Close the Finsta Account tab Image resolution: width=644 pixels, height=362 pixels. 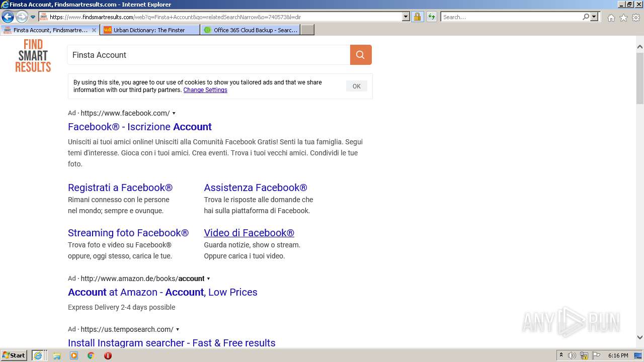tap(94, 30)
